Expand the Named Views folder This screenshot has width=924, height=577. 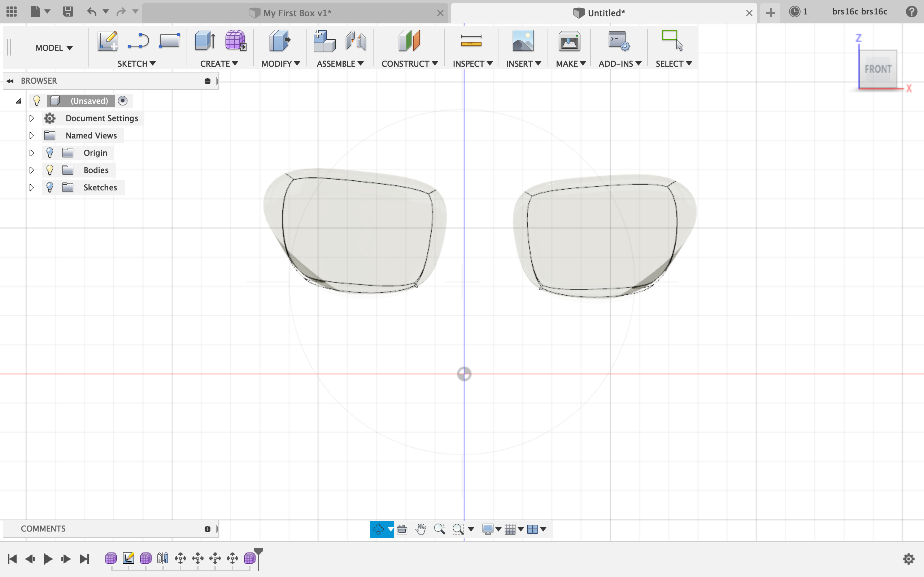[x=32, y=136]
